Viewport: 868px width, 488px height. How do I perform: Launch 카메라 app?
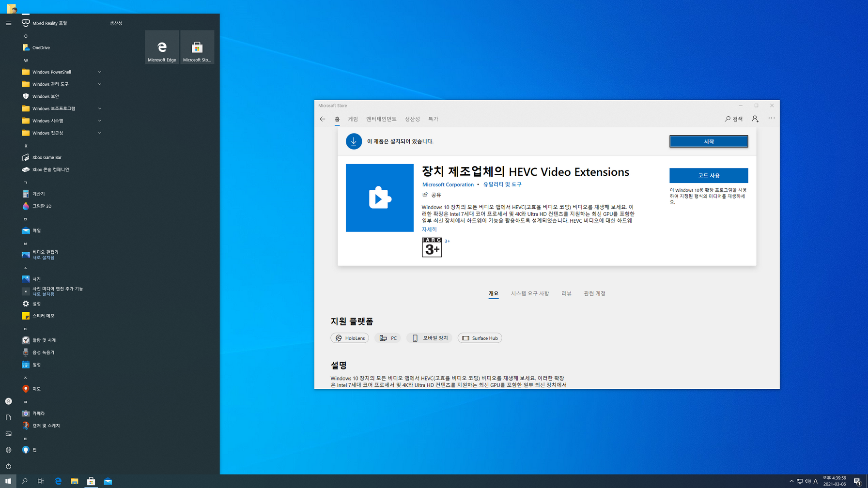[x=62, y=413]
